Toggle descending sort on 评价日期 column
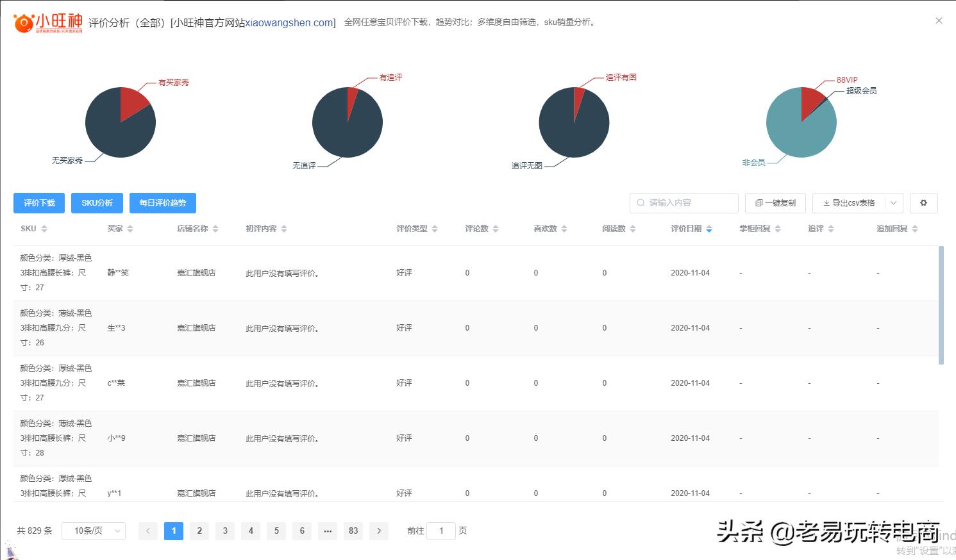This screenshot has height=560, width=956. [709, 231]
